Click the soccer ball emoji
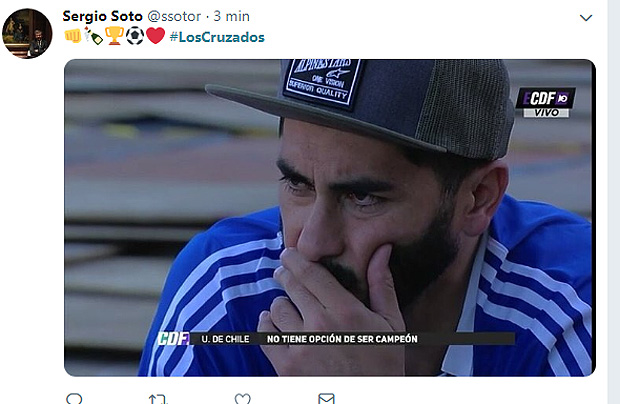Image resolution: width=620 pixels, height=404 pixels. (135, 36)
